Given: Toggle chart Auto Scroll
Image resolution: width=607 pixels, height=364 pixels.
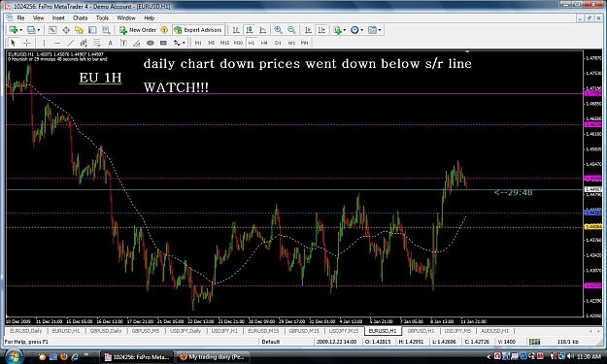Looking at the screenshot, I should click(x=308, y=30).
